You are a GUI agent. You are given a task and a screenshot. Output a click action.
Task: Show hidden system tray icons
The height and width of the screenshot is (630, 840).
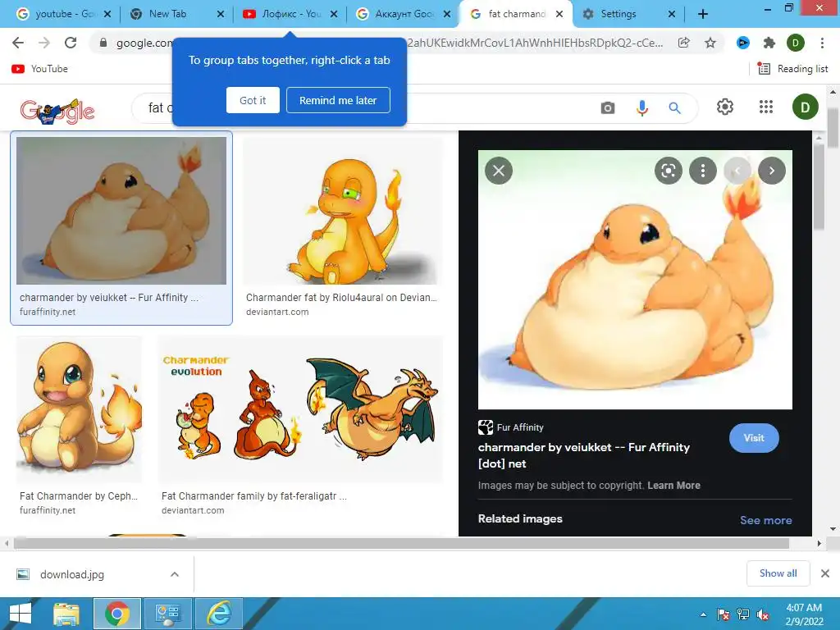[703, 614]
